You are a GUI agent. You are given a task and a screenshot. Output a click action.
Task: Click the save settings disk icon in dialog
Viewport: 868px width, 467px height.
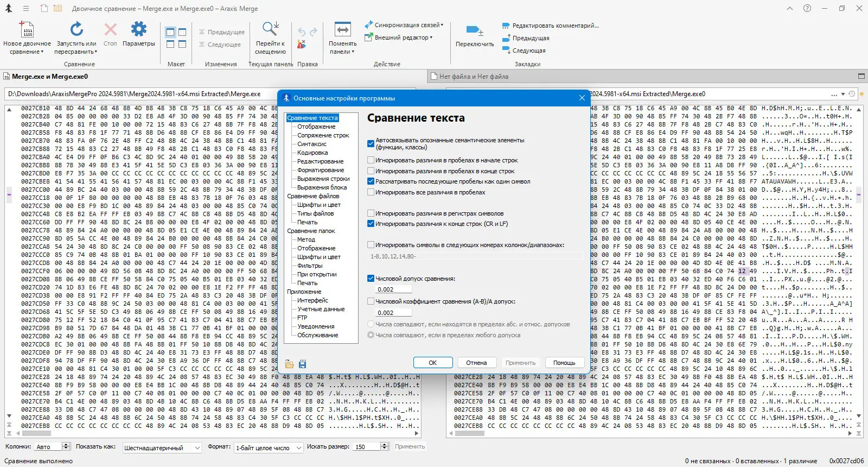[302, 364]
